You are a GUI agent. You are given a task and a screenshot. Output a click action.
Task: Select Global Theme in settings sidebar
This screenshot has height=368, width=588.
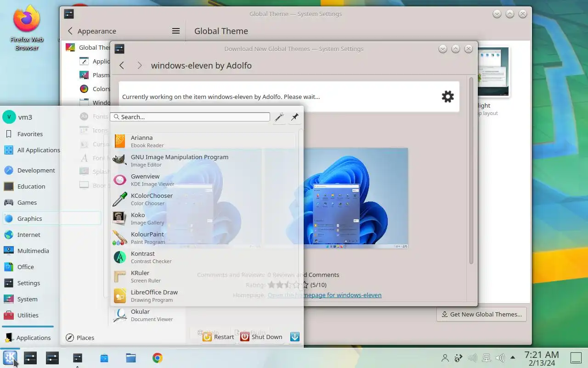coord(88,47)
